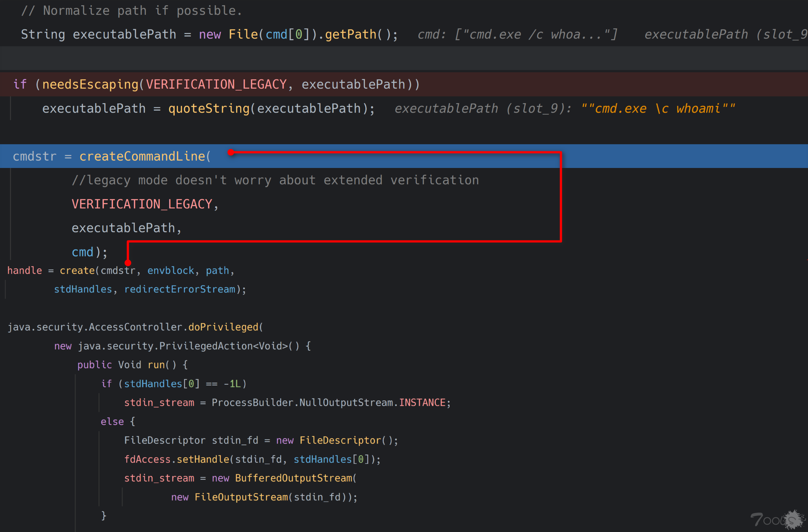The image size is (808, 532).
Task: Click the comment "// Normalize path if possible."
Action: [131, 11]
